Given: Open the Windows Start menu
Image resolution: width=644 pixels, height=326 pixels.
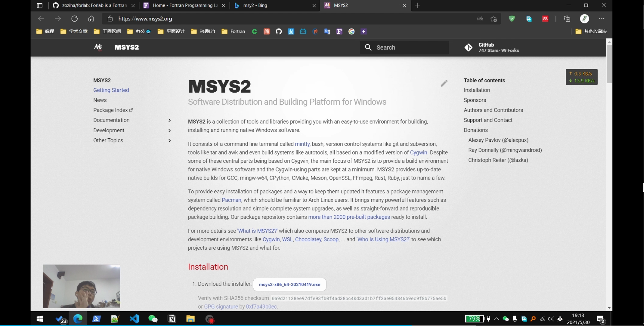Looking at the screenshot, I should pyautogui.click(x=40, y=319).
